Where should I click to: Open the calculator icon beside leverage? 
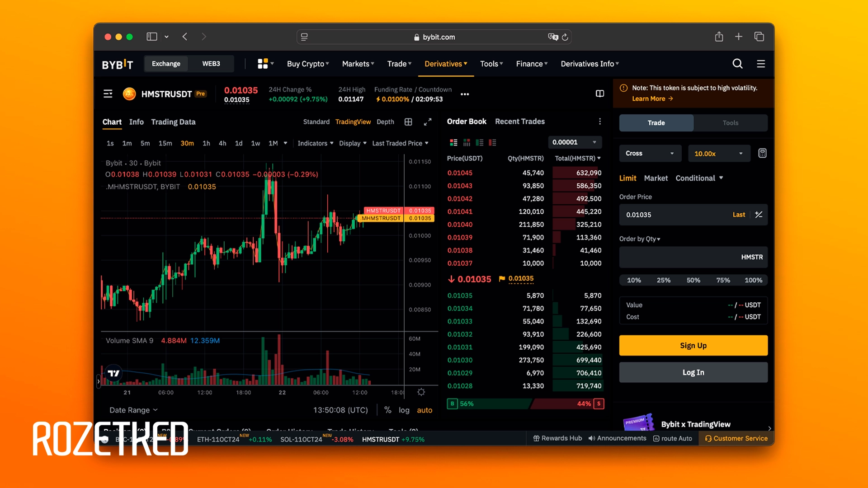[762, 154]
